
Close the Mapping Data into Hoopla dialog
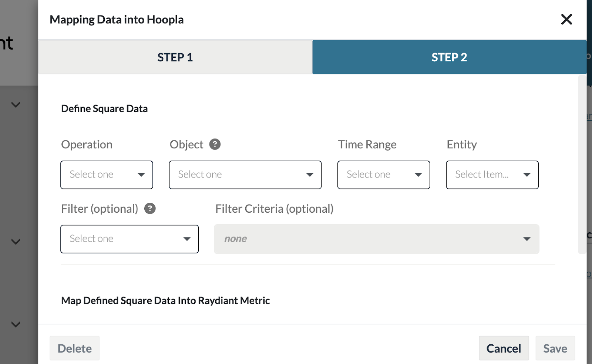(566, 19)
